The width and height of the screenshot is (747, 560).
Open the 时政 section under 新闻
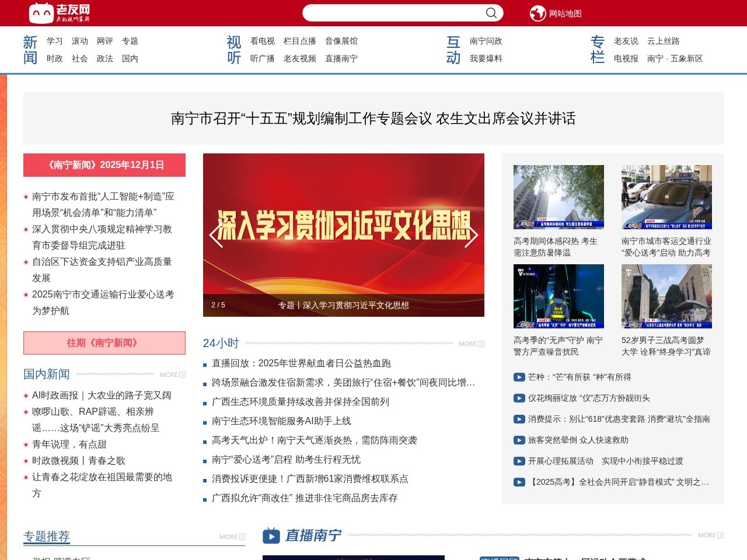[x=54, y=58]
